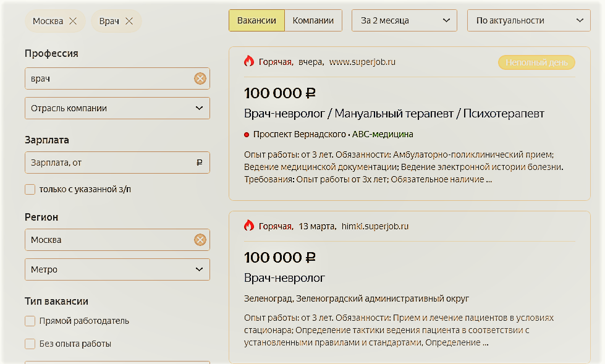Open АВС-медицина company link

[x=383, y=134]
